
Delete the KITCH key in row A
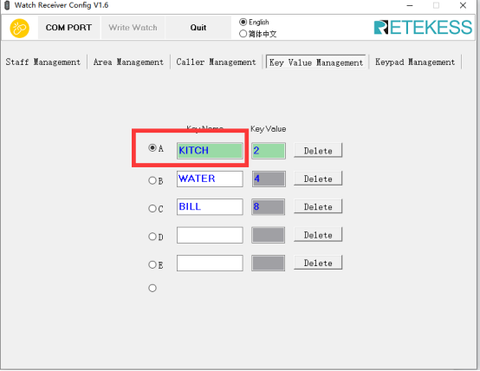tap(318, 151)
